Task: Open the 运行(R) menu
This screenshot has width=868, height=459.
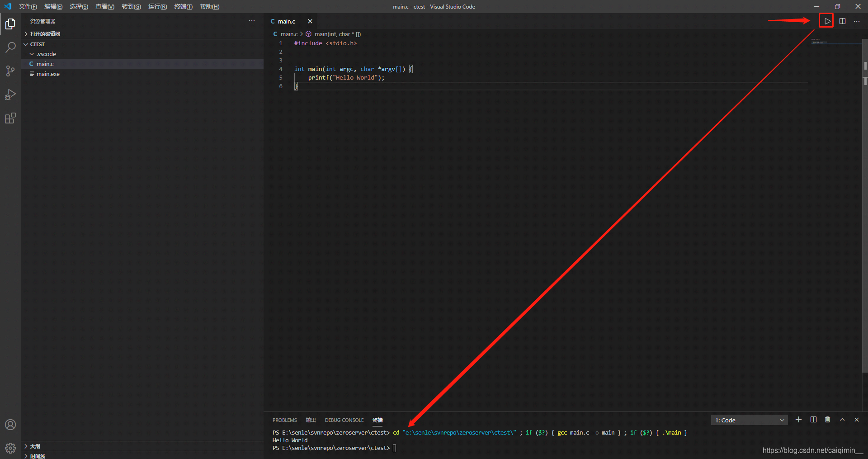Action: point(158,6)
